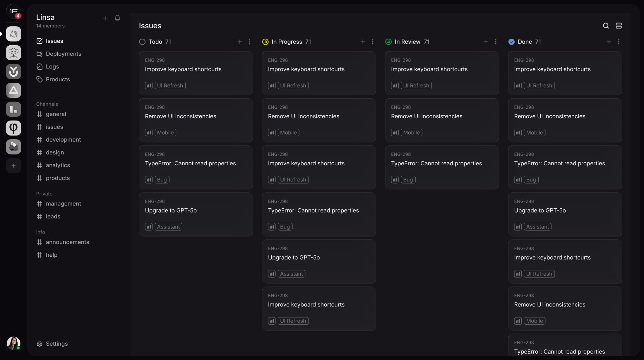The image size is (644, 360).
Task: Open the private leads channel
Action: [48, 217]
